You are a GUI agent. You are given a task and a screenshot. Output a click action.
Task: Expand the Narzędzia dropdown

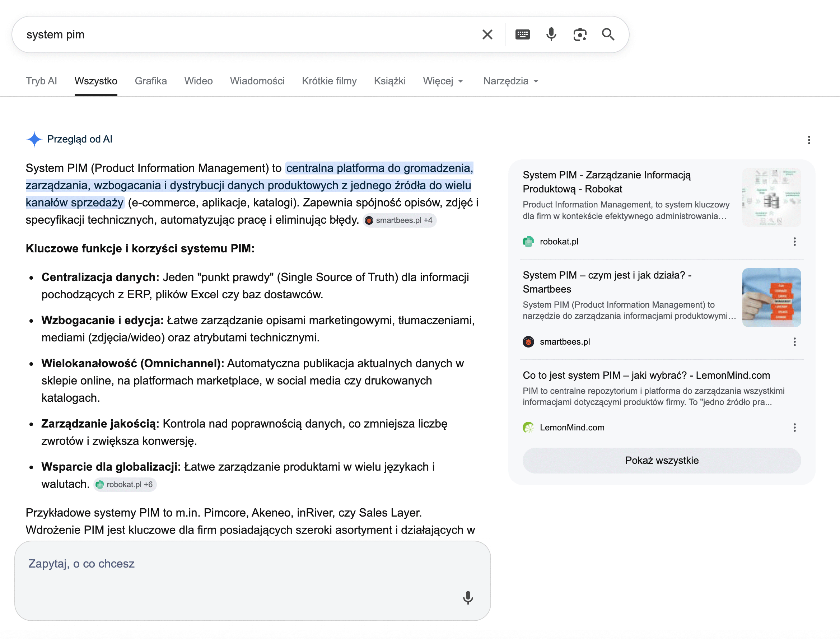click(x=511, y=81)
